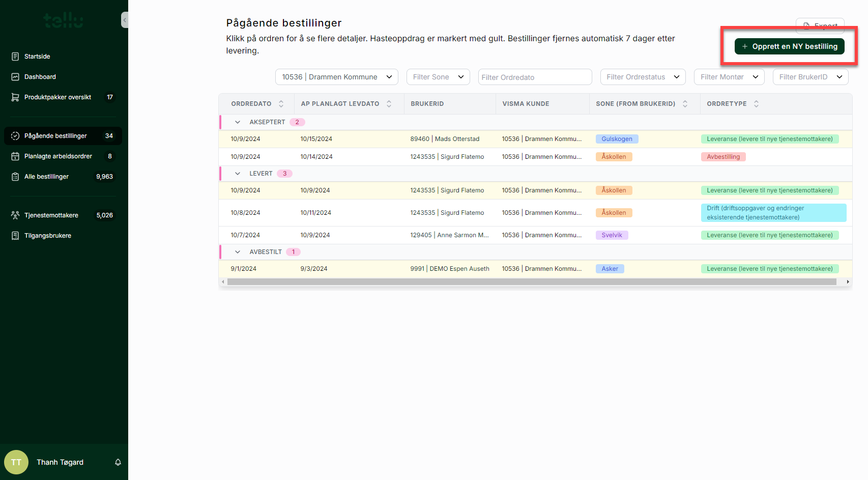Click the 10/14/2024 planned delivery date
Viewport: 868px width, 480px height.
[x=316, y=157]
